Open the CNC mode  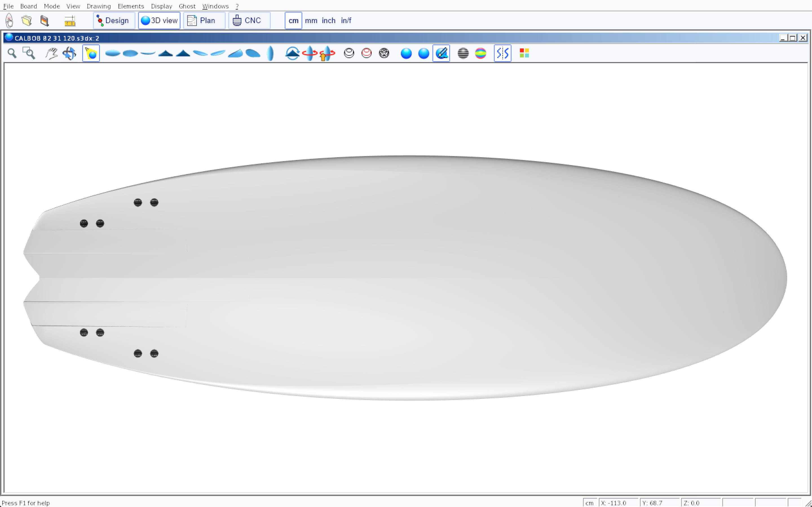tap(249, 21)
